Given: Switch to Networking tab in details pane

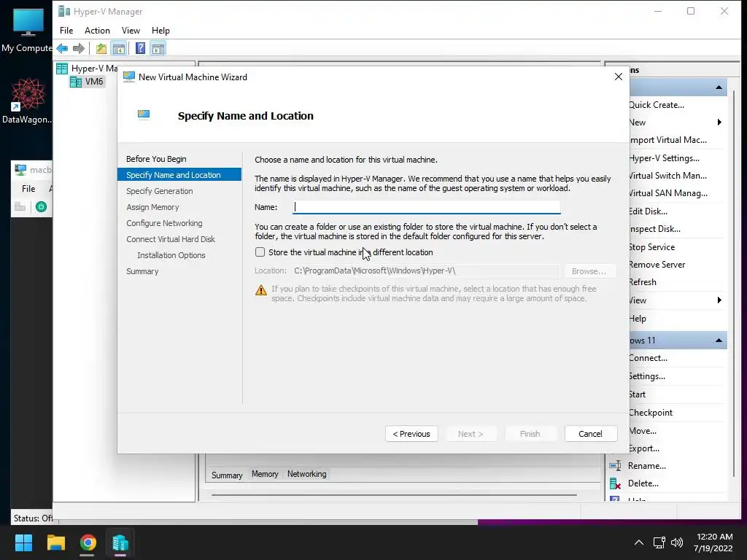Looking at the screenshot, I should tap(307, 474).
